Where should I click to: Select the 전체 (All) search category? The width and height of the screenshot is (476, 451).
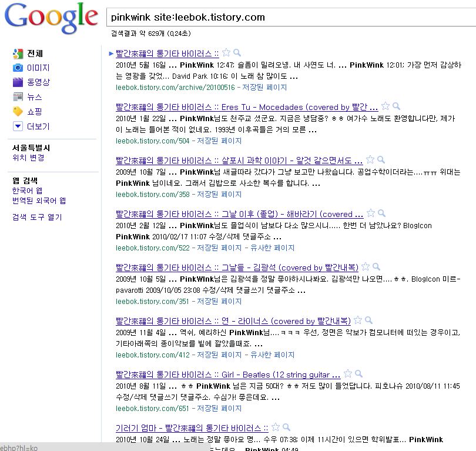35,54
